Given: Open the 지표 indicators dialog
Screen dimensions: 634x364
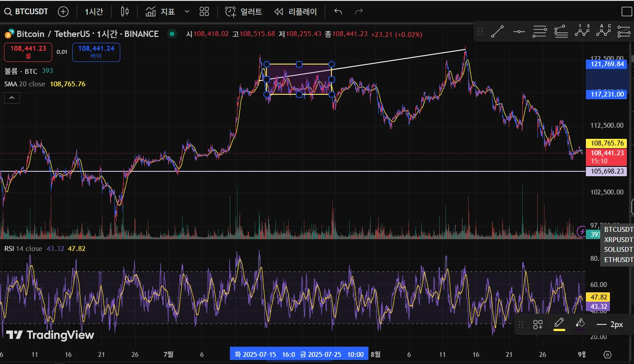Looking at the screenshot, I should (x=160, y=12).
